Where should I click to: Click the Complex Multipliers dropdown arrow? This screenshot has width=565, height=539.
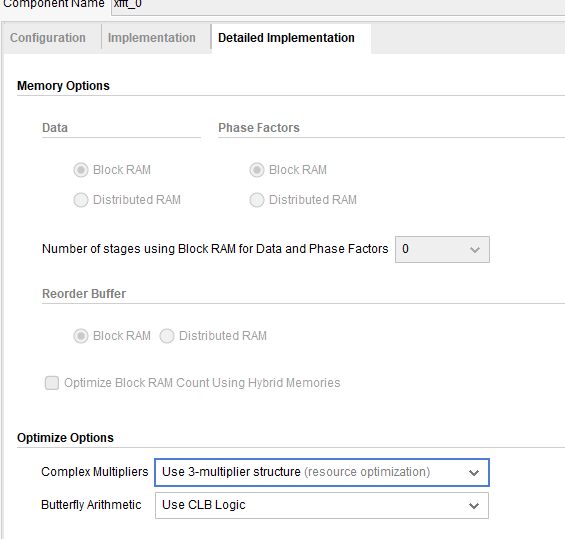pos(474,472)
